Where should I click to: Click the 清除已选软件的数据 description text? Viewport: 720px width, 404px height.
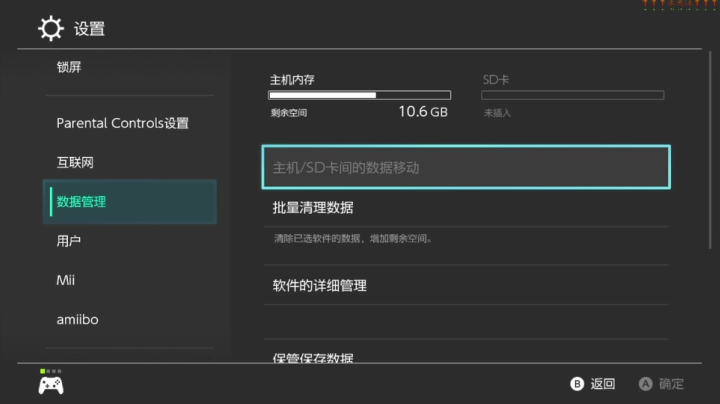[353, 239]
